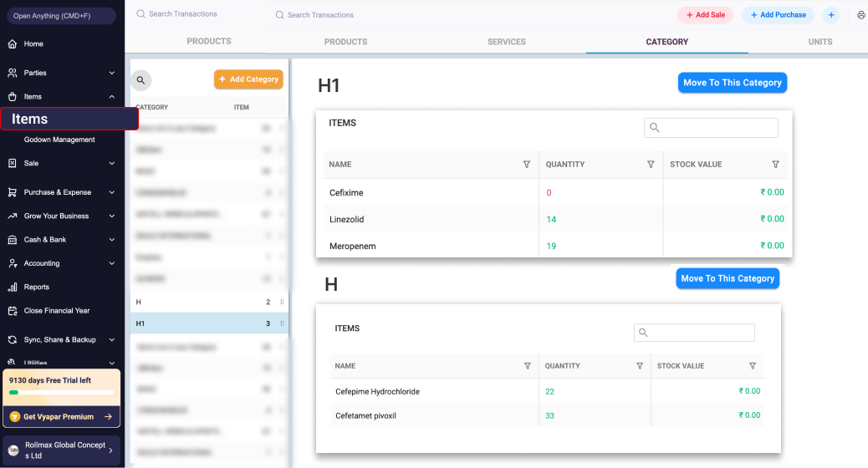This screenshot has width=868, height=468.
Task: Click the Add Sale button
Action: coord(705,15)
